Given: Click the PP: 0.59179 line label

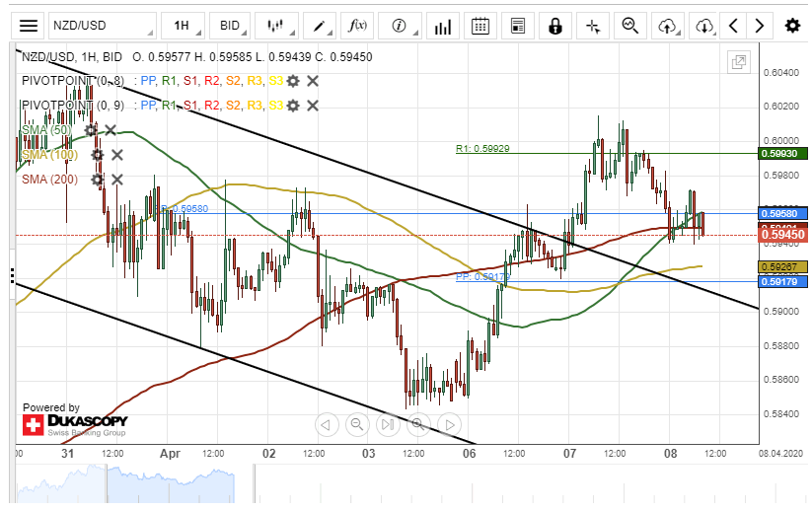Looking at the screenshot, I should pyautogui.click(x=482, y=277).
